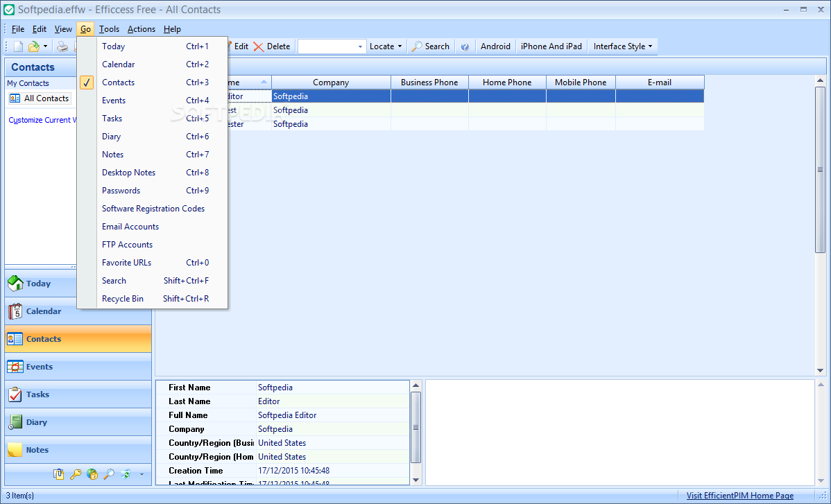Click the blue Help question mark icon
The height and width of the screenshot is (504, 831).
point(465,46)
